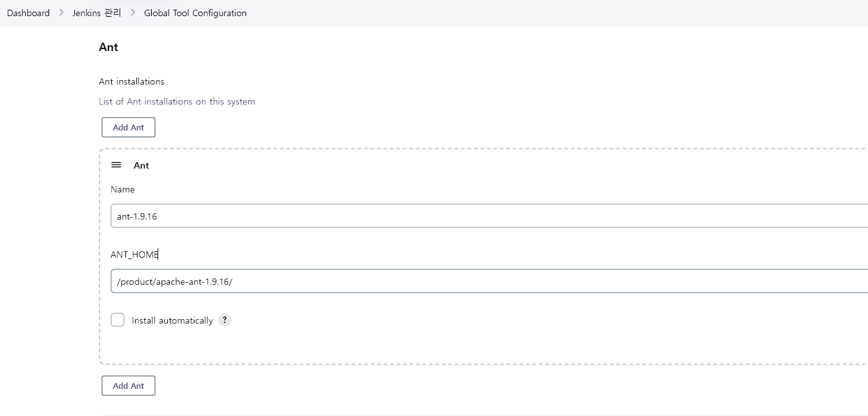This screenshot has height=416, width=868.
Task: Click the 'Install automatically' label text
Action: pyautogui.click(x=172, y=320)
